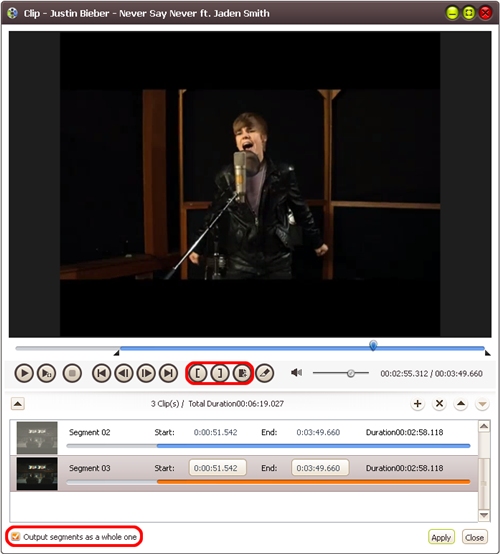The image size is (500, 554).
Task: Click the Play segment button
Action: [x=47, y=373]
